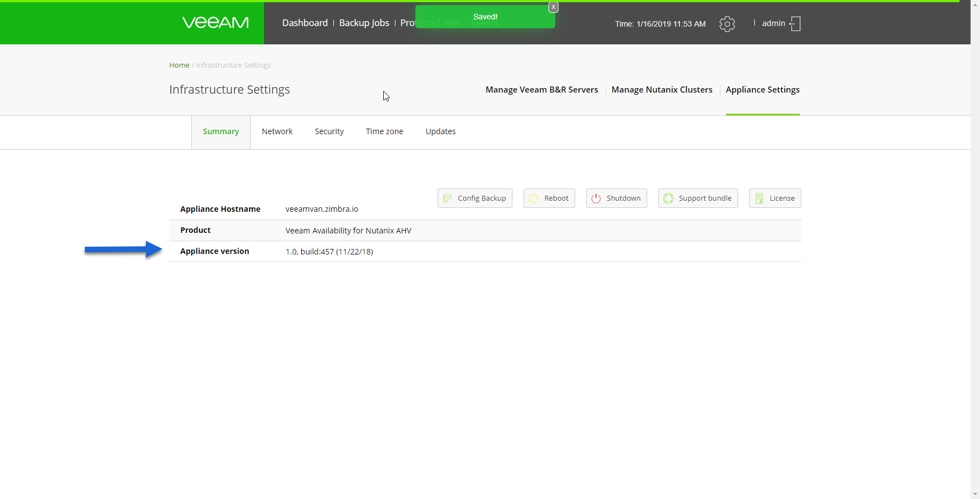Screen dimensions: 980x499
Task: Click the Product label
Action: point(195,230)
